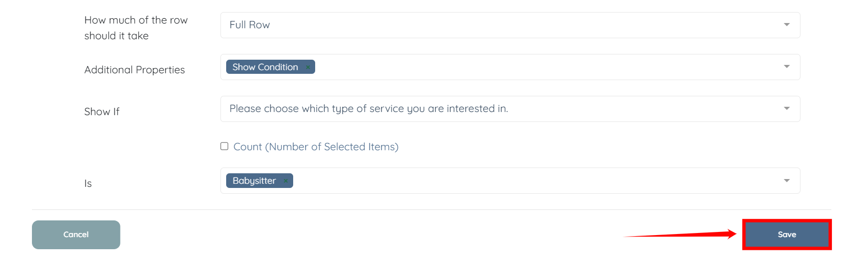Enable the Count checkbox
The height and width of the screenshot is (278, 868).
coord(224,147)
